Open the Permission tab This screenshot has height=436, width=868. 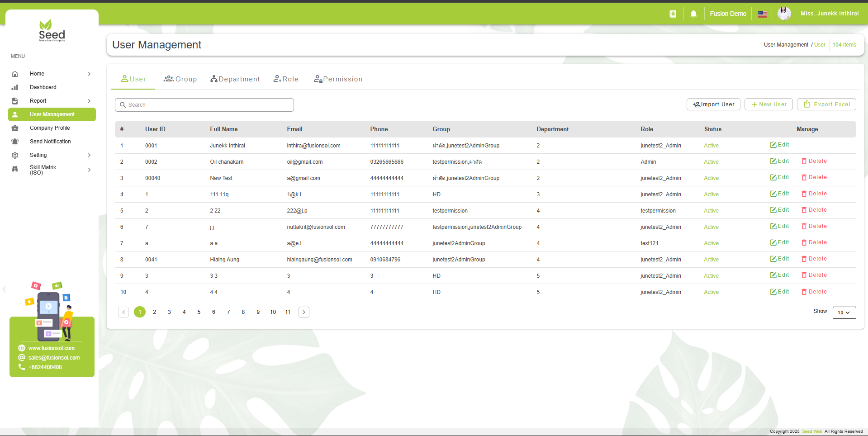338,79
